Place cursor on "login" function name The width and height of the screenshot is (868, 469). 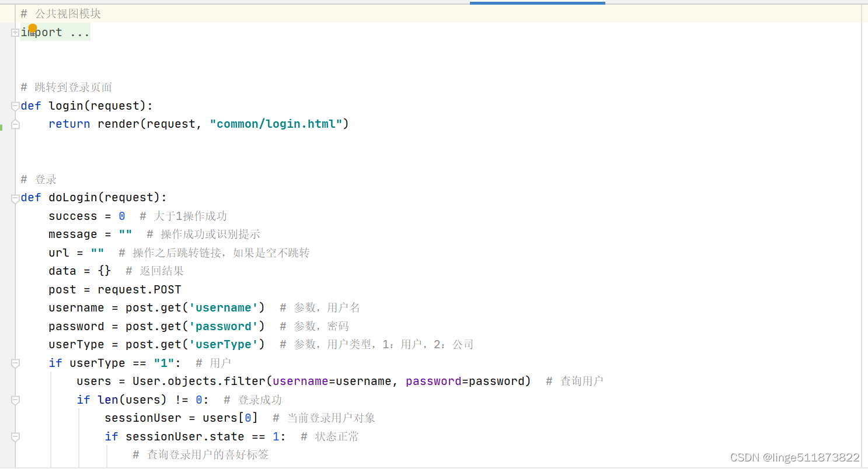click(x=66, y=106)
